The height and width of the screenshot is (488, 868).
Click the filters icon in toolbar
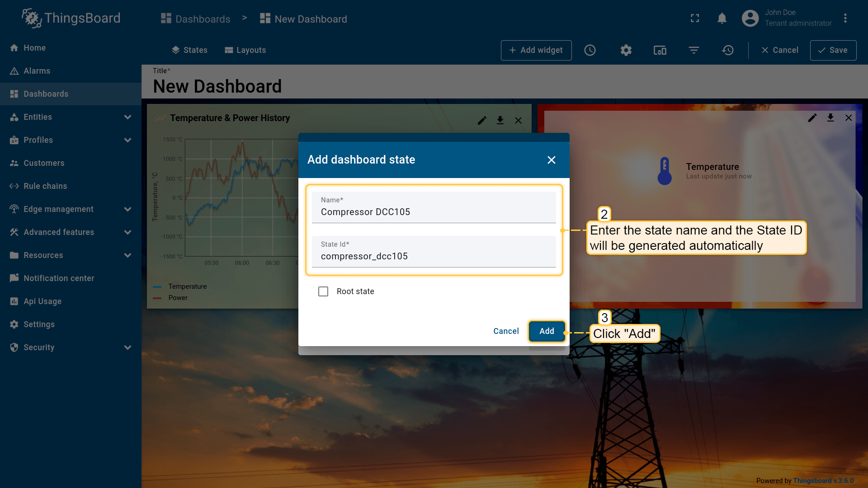click(x=694, y=50)
